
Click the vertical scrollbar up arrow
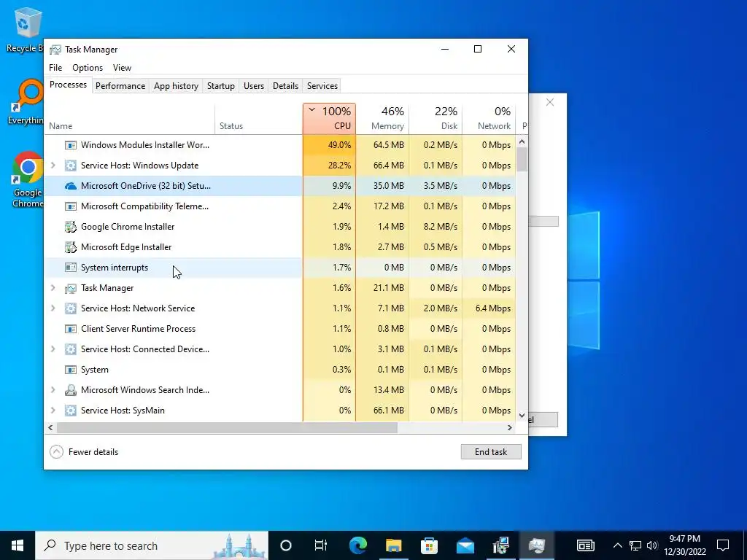[x=522, y=141]
